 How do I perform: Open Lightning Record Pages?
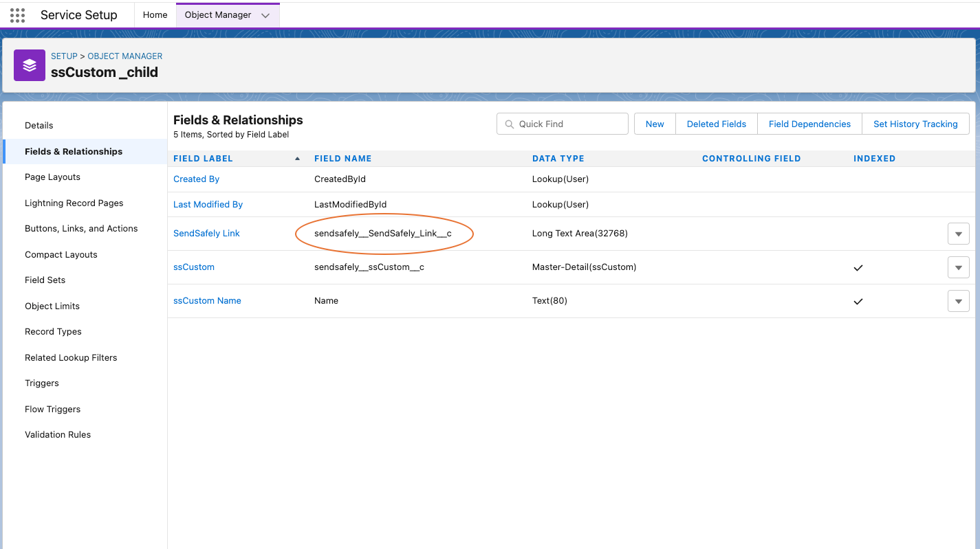[74, 203]
